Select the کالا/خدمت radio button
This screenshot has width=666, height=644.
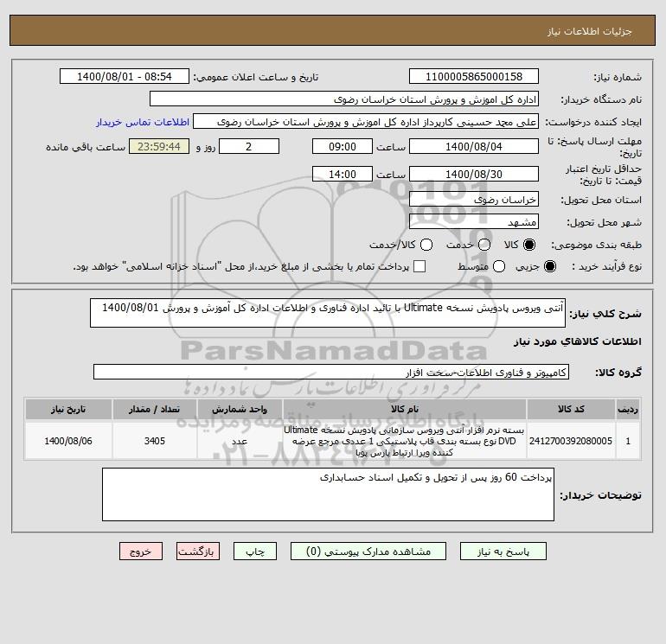coord(426,245)
